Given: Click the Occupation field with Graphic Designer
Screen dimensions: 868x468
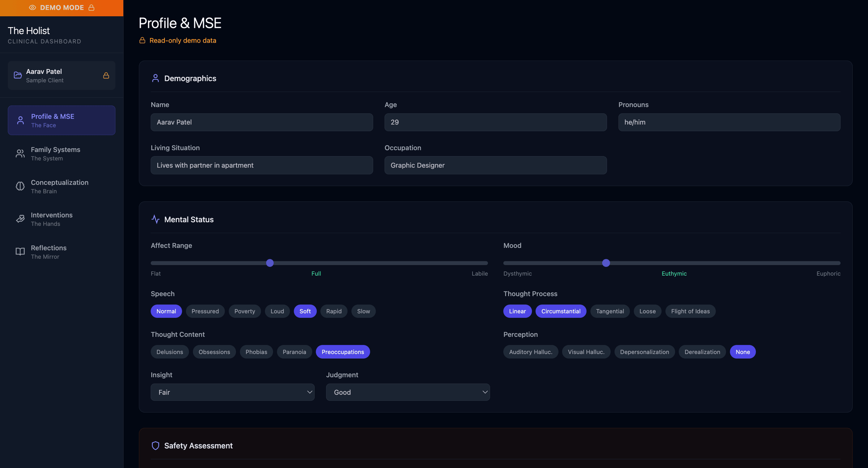Looking at the screenshot, I should coord(495,165).
